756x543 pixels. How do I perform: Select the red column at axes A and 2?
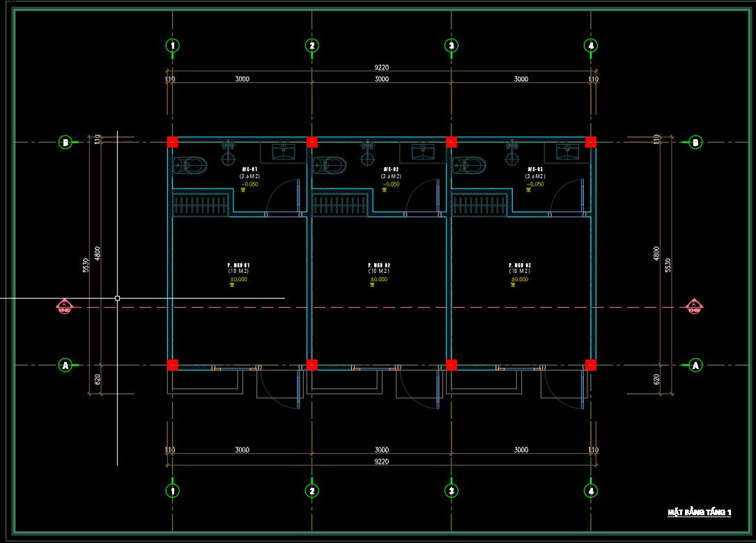(x=312, y=365)
